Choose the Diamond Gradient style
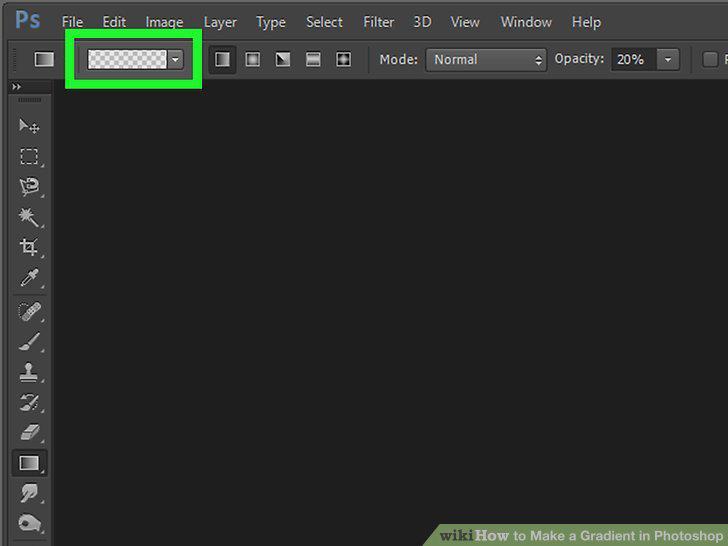This screenshot has width=728, height=546. coord(344,59)
